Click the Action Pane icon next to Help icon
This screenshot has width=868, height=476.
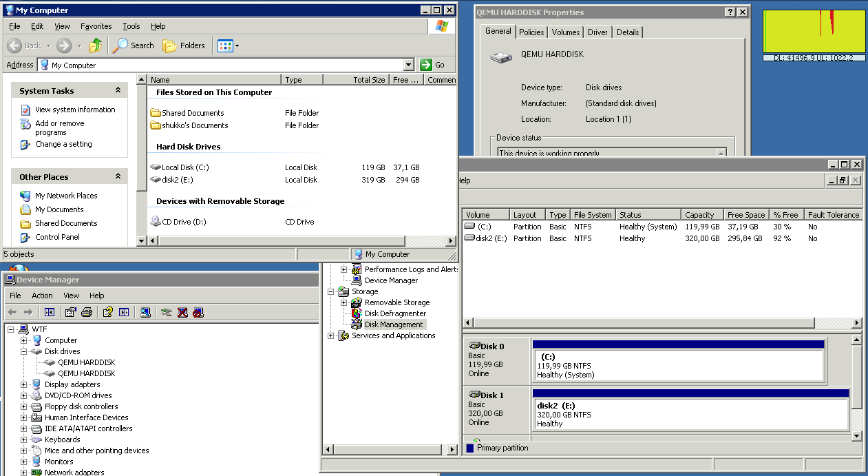[x=124, y=312]
